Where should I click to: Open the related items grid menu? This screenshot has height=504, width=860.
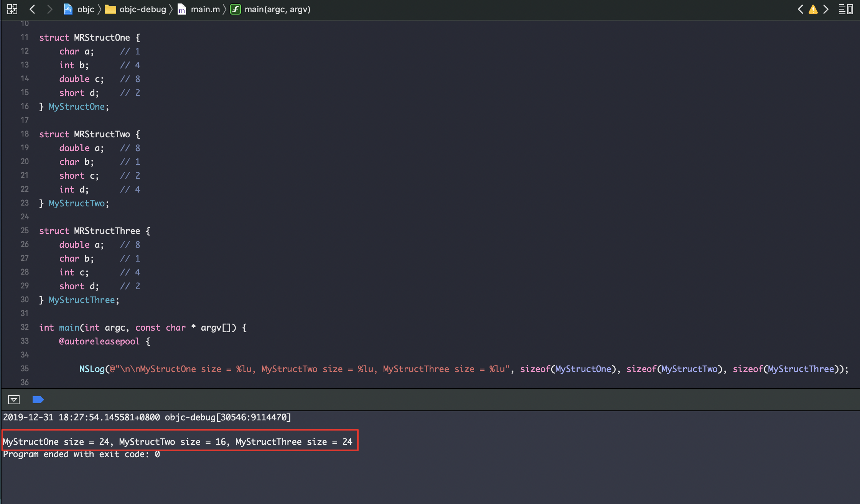click(x=12, y=9)
